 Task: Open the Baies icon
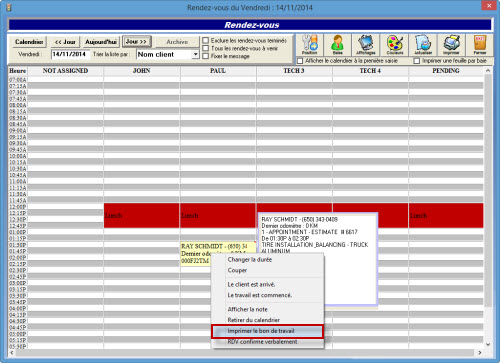pyautogui.click(x=337, y=45)
